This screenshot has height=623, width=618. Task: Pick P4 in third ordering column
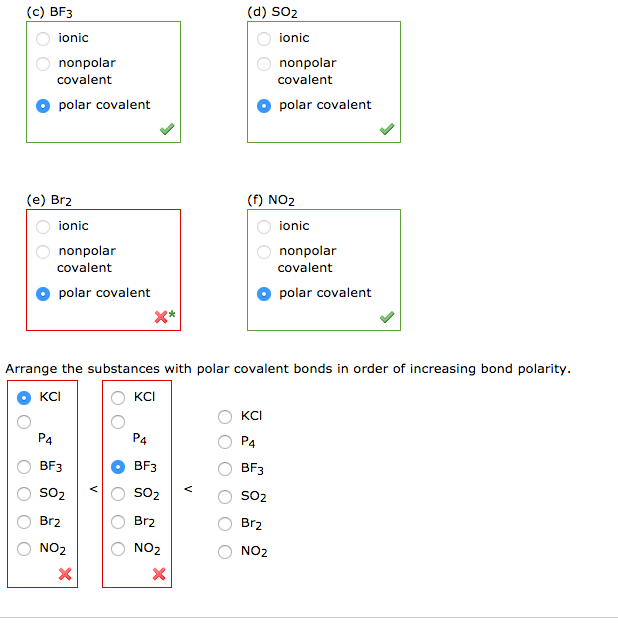point(226,442)
